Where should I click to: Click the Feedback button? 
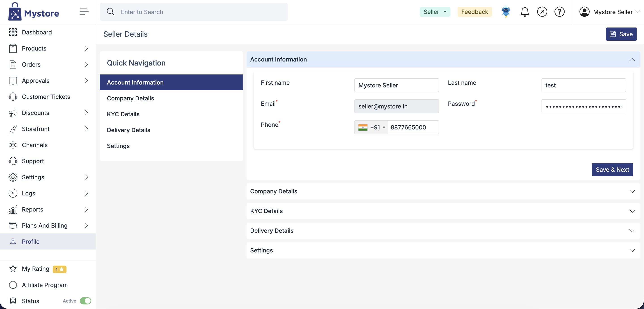pos(475,12)
